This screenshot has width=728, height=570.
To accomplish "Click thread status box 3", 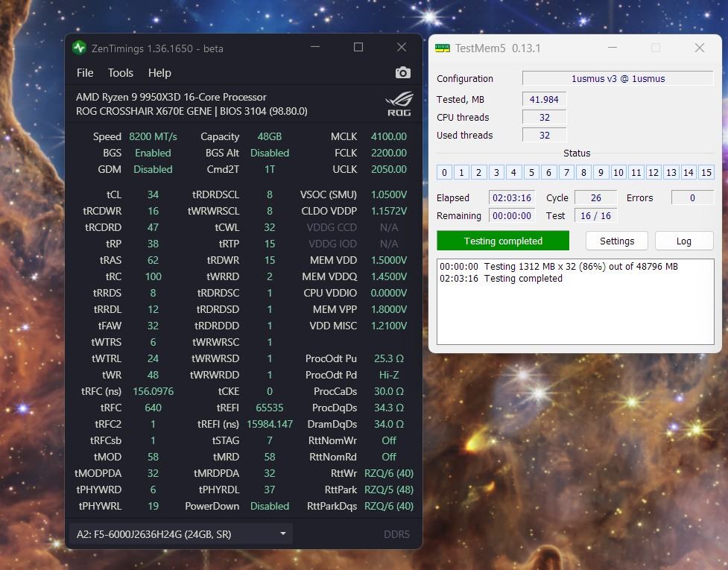I will [496, 173].
